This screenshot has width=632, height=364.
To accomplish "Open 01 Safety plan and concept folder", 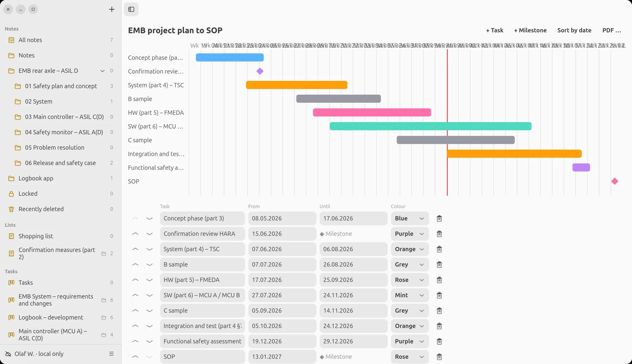I will [x=61, y=86].
